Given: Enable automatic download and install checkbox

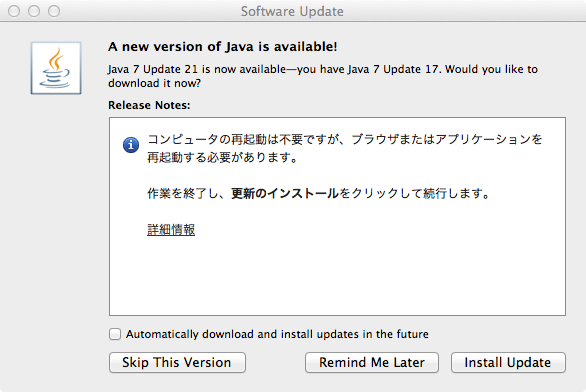Looking at the screenshot, I should coord(115,334).
